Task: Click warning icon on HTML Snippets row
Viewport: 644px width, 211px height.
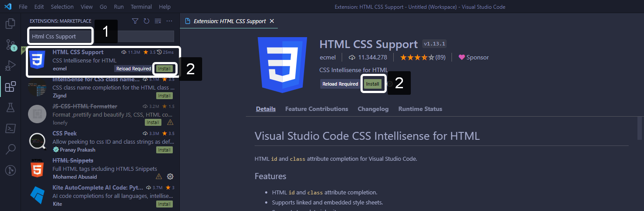Action: 159,176
